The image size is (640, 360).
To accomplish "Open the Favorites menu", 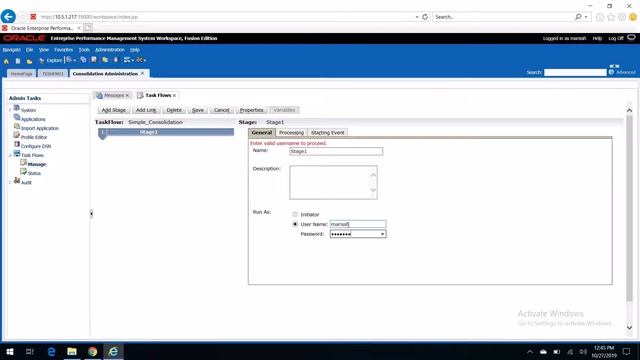I will click(64, 50).
